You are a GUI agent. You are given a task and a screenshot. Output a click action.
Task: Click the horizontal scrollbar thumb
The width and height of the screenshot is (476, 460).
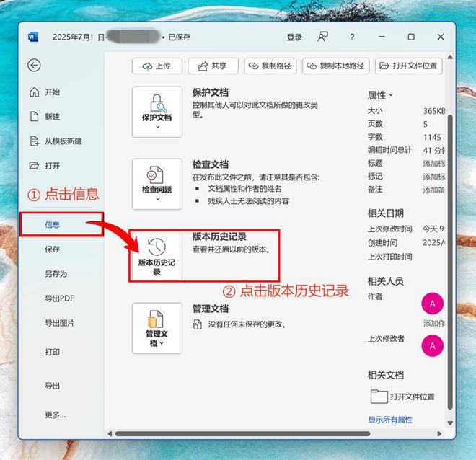click(242, 434)
